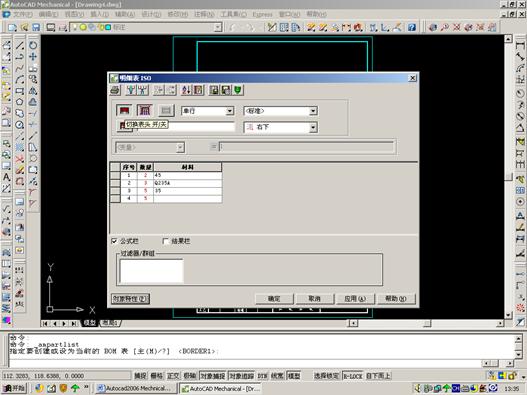Click the 确定 OK button

(274, 299)
